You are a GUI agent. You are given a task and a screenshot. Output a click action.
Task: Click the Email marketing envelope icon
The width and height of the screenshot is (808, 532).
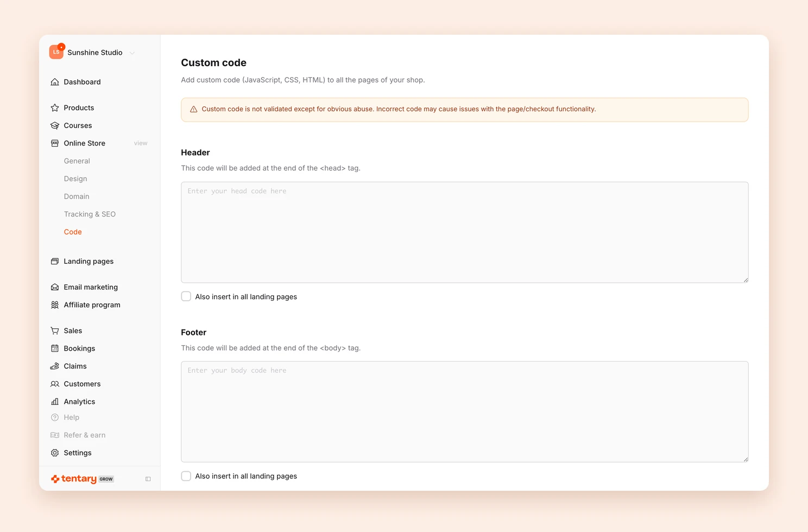click(55, 287)
